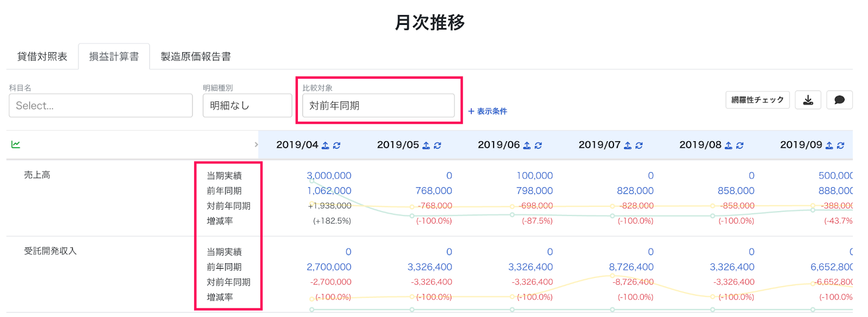Switch to the 貸借対照表 tab
The height and width of the screenshot is (317, 868).
tap(42, 56)
